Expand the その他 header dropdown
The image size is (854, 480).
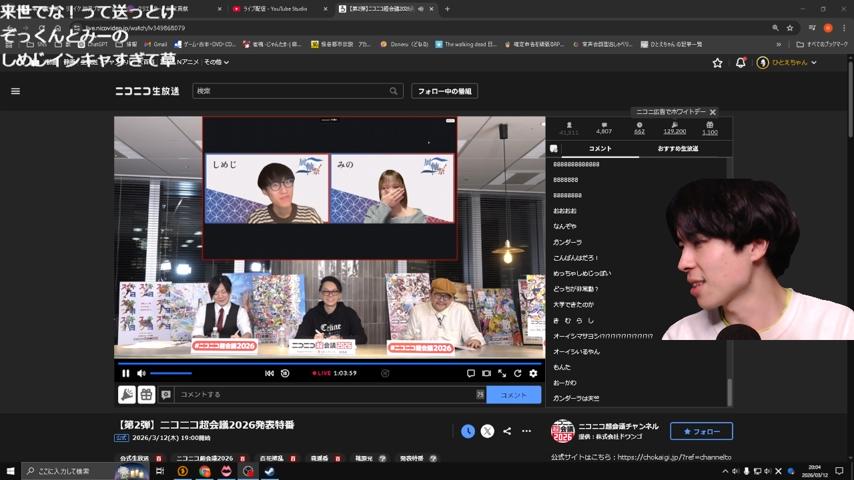(216, 62)
